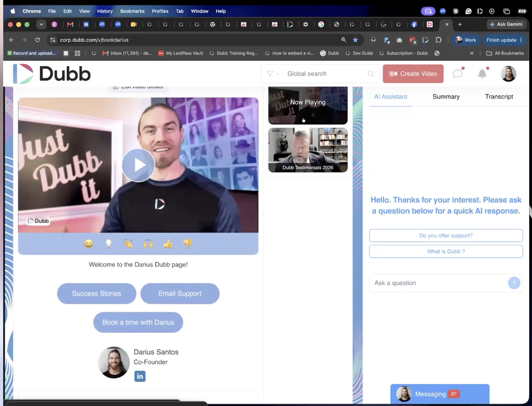Click the Create Video button
532x406 pixels.
[413, 74]
